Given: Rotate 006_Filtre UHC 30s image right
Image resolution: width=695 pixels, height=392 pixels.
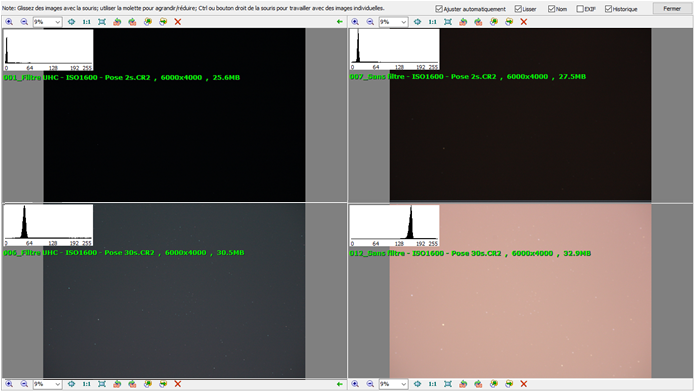Looking at the screenshot, I should [132, 384].
